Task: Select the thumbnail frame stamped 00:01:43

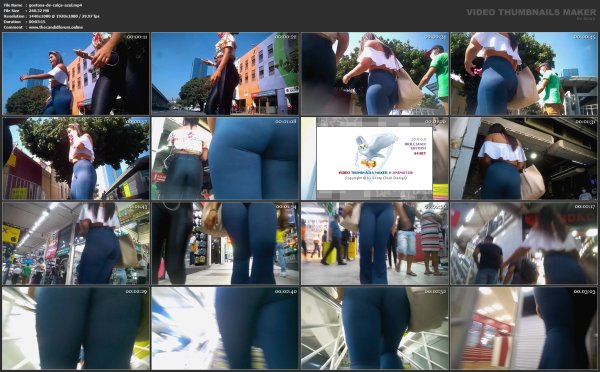Action: 76,243
